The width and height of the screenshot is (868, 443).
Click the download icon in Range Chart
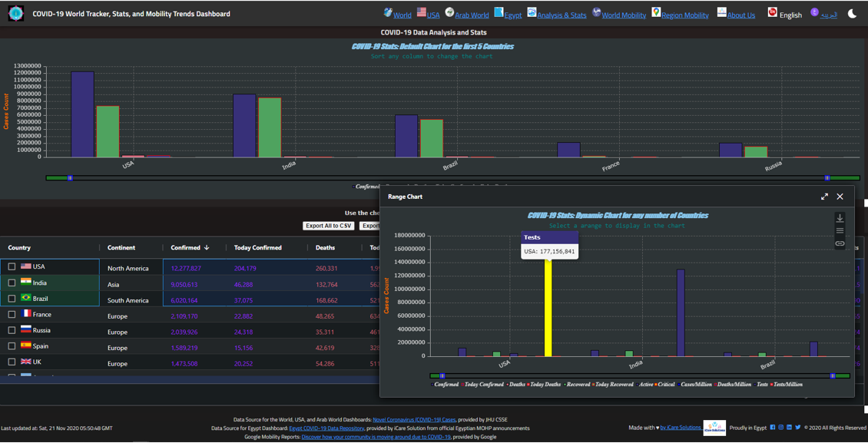[x=840, y=217]
